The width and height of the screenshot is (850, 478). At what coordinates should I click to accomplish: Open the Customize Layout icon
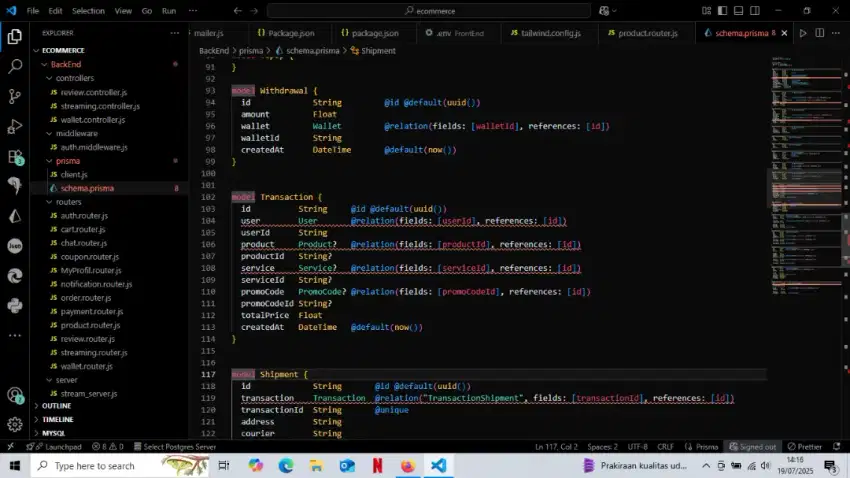(706, 10)
